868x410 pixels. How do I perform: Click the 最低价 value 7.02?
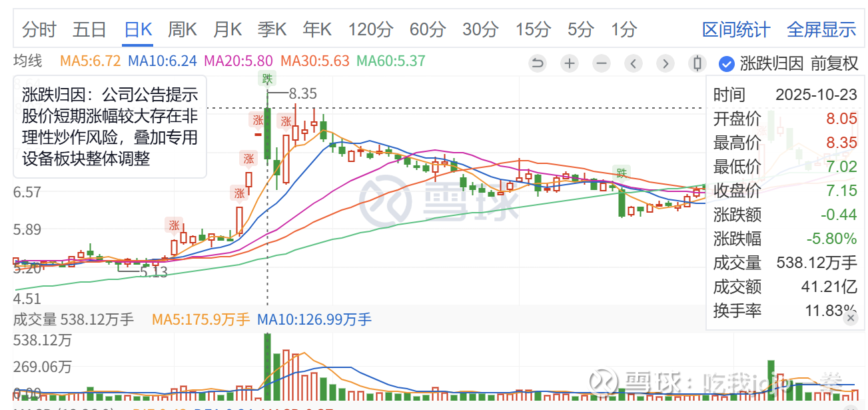[x=841, y=167]
